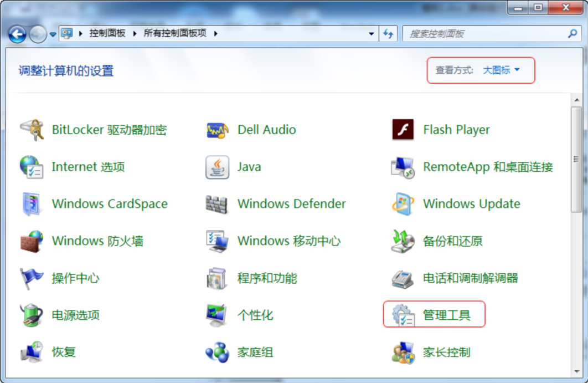Open the Windows Defender text link
The image size is (588, 383).
point(291,204)
